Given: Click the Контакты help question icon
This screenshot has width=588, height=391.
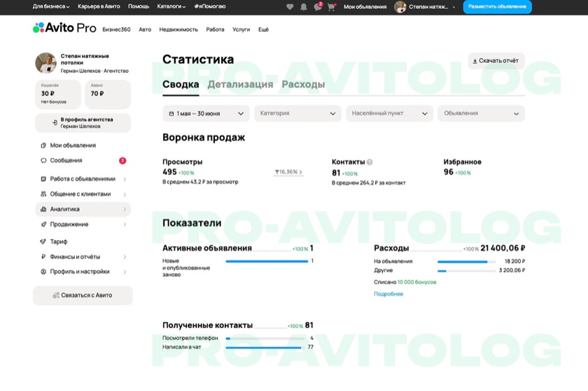Looking at the screenshot, I should coord(370,162).
